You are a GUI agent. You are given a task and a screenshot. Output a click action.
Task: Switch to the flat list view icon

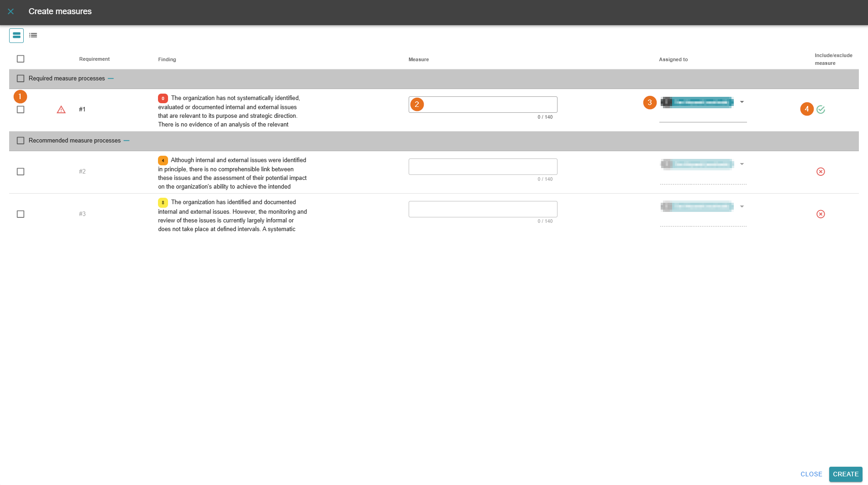tap(33, 35)
